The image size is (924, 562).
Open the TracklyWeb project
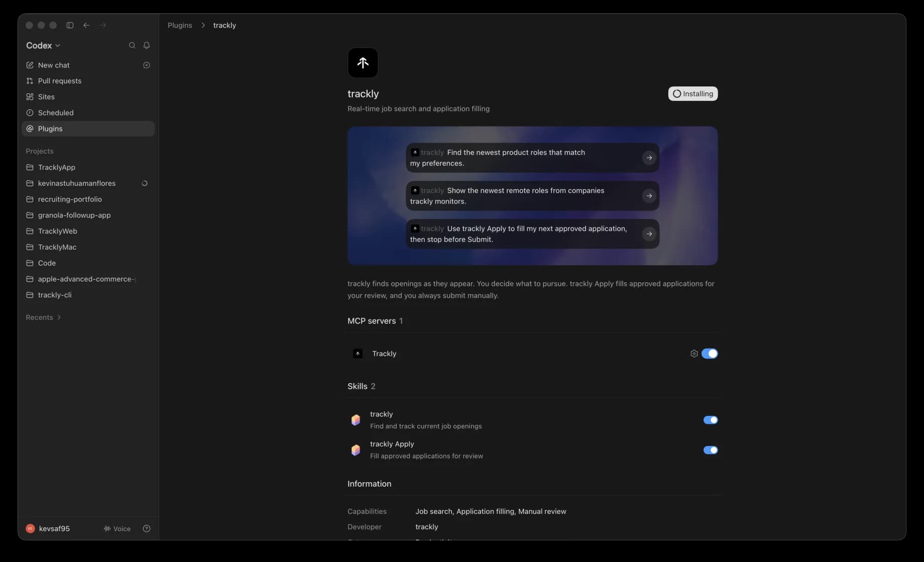tap(88, 231)
